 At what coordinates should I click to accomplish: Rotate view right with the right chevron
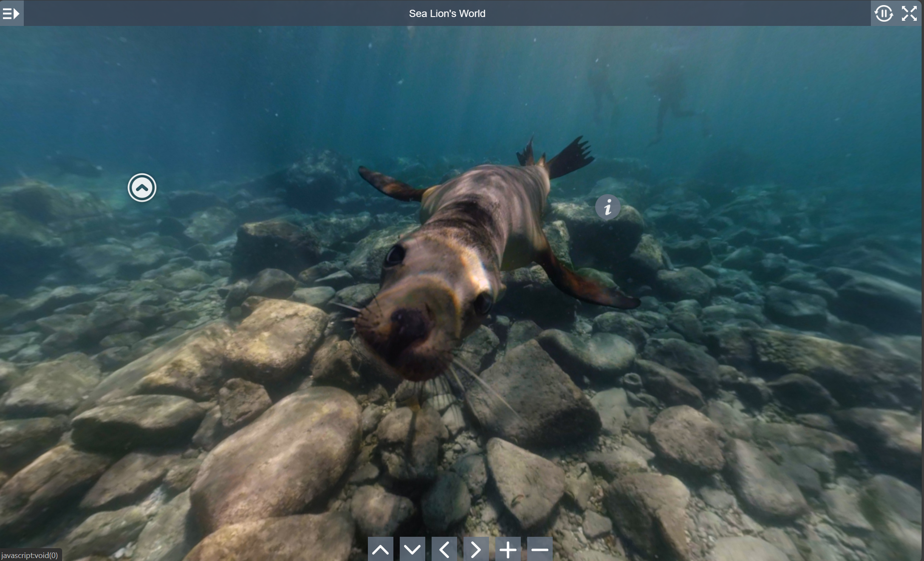click(x=476, y=550)
